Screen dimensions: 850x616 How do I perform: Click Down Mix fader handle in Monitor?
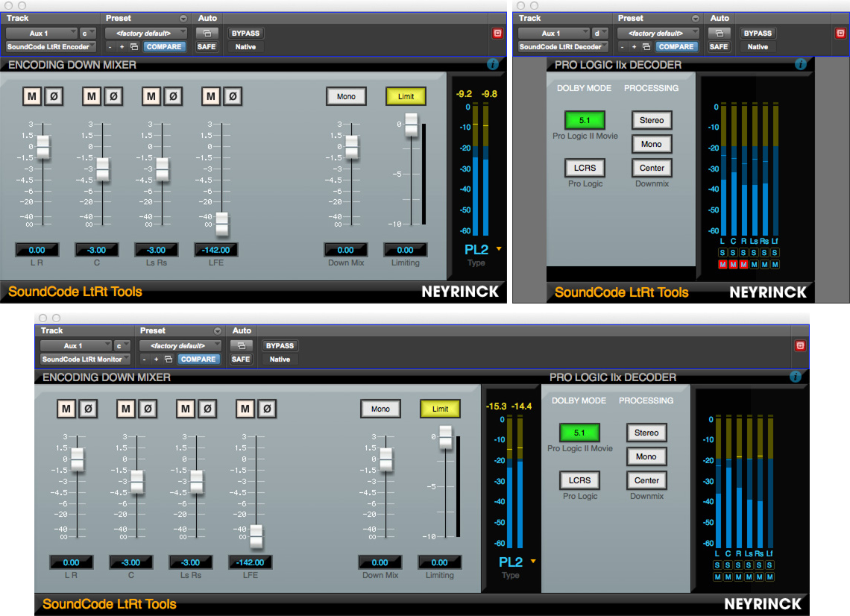click(x=386, y=459)
